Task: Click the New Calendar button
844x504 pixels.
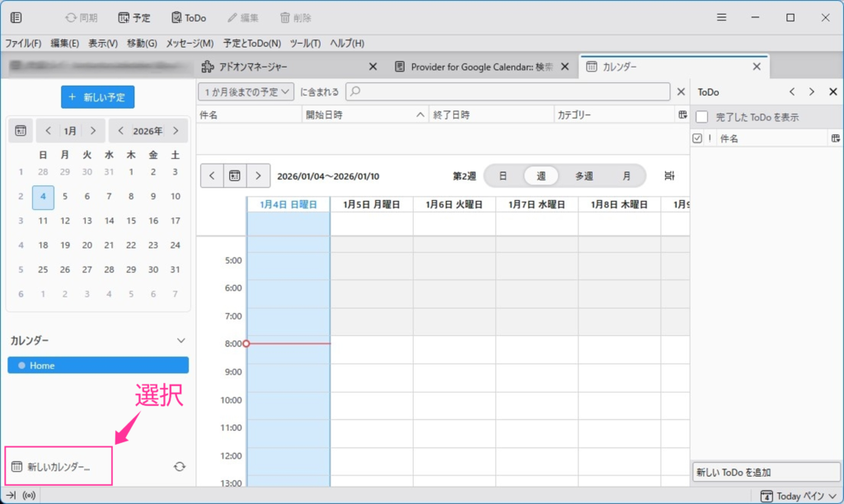Action: coord(58,467)
